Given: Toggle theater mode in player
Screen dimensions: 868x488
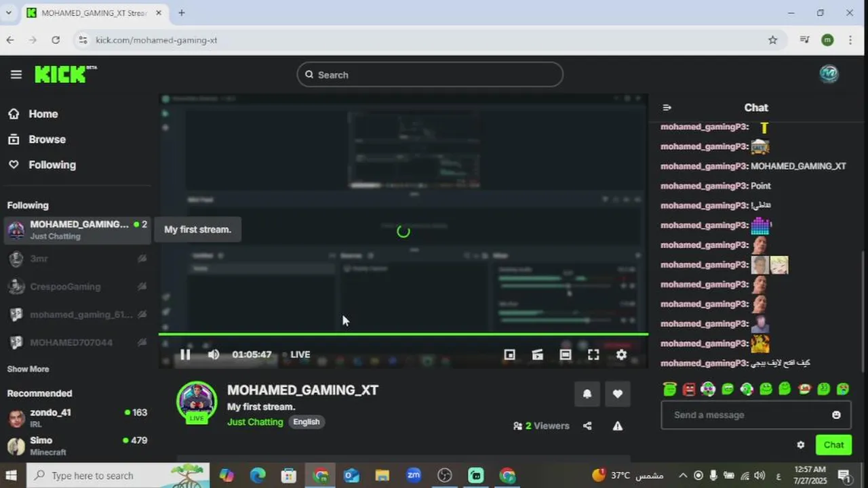Looking at the screenshot, I should coord(565,354).
